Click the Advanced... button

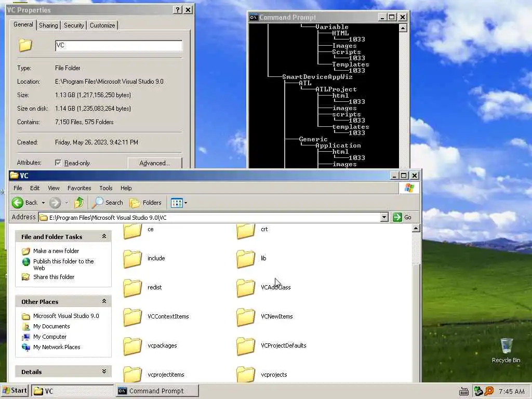(x=155, y=163)
